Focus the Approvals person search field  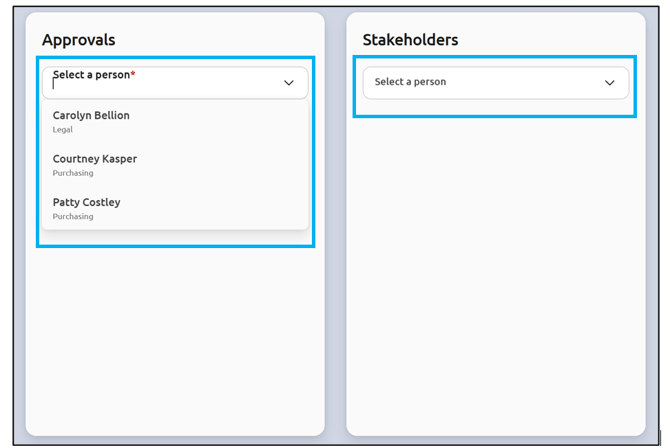(160, 87)
